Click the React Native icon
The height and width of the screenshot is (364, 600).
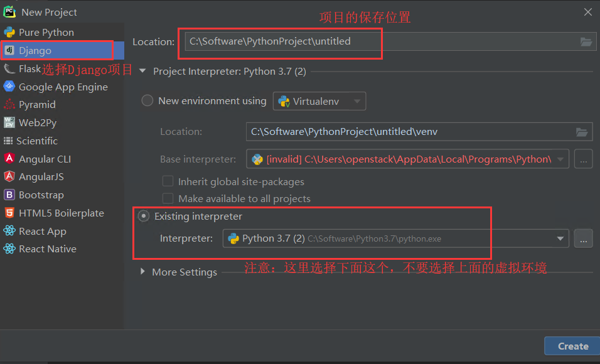coord(9,249)
